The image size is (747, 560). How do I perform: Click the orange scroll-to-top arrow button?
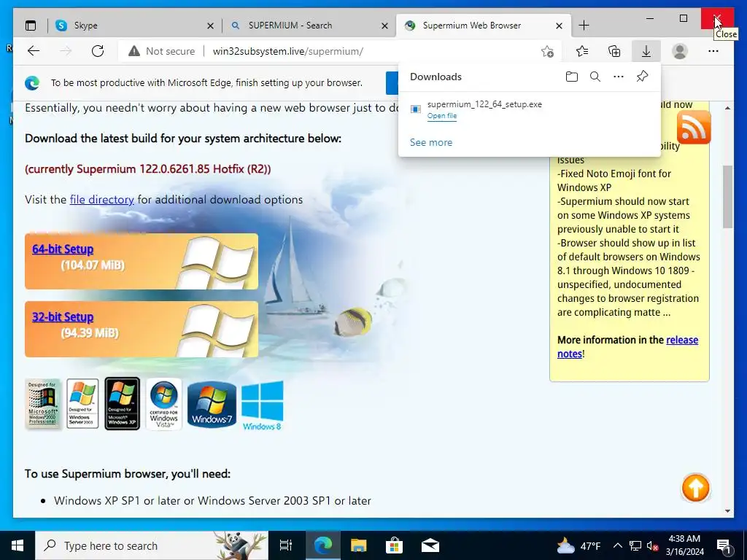tap(695, 488)
